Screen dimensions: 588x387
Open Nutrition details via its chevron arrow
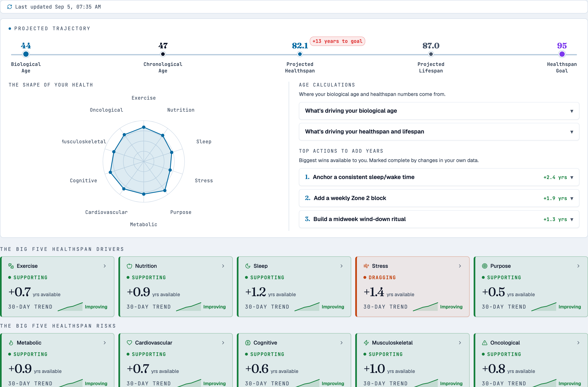point(223,266)
